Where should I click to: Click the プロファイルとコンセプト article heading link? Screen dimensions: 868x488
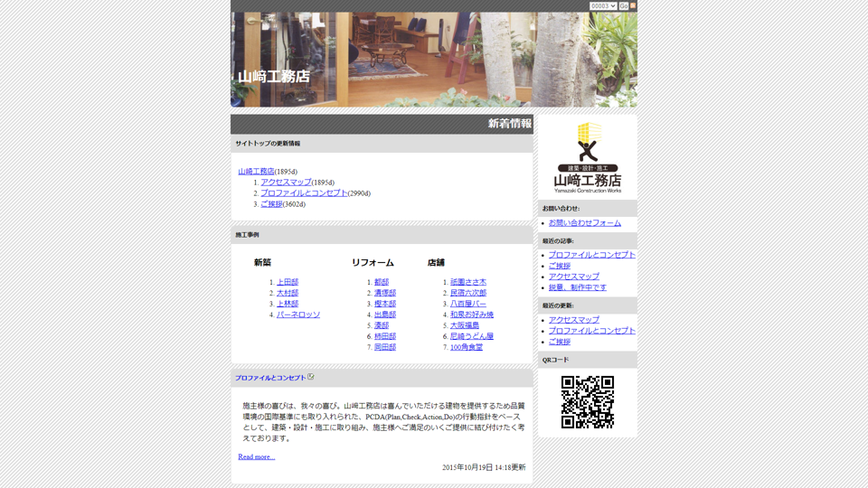(x=270, y=378)
